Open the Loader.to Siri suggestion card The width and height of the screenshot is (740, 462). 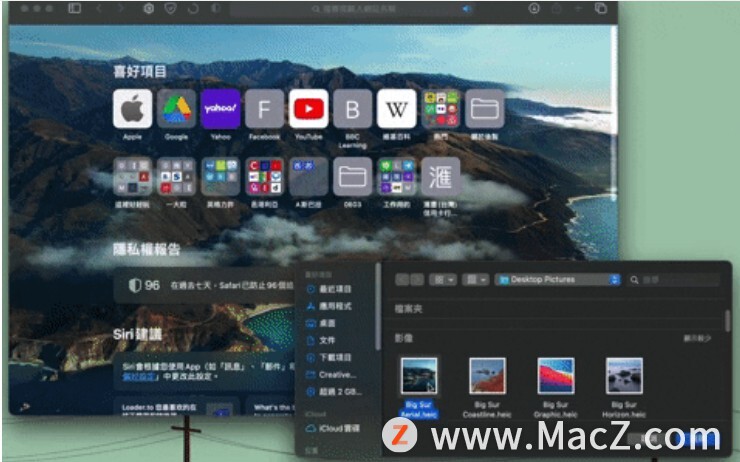tap(176, 407)
